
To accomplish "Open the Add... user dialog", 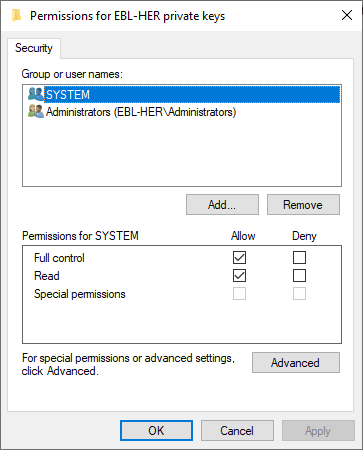I will (222, 205).
